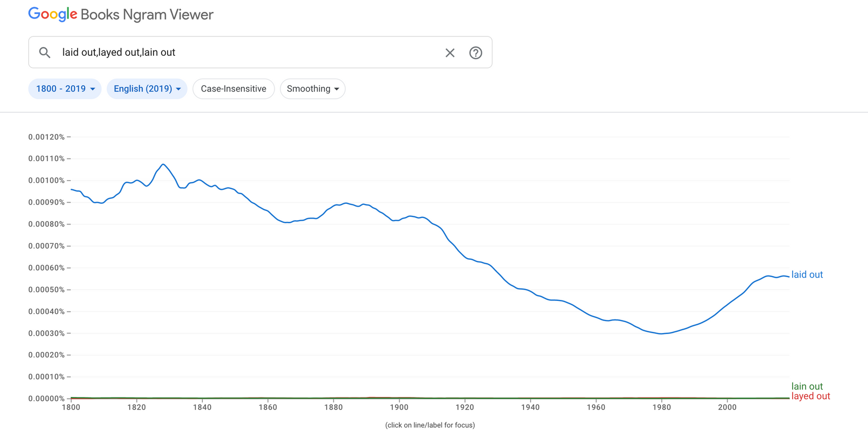The width and height of the screenshot is (868, 436).
Task: Clear the search query with X
Action: click(450, 53)
